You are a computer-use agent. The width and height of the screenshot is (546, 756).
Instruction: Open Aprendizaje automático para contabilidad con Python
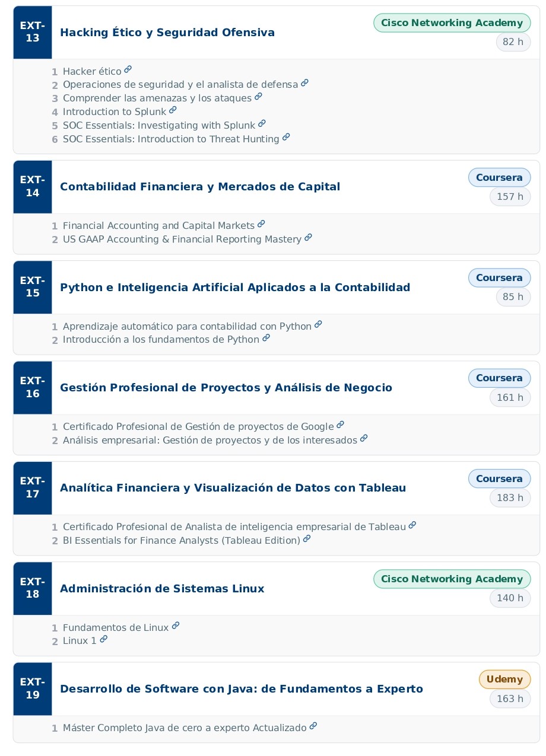[x=187, y=327]
